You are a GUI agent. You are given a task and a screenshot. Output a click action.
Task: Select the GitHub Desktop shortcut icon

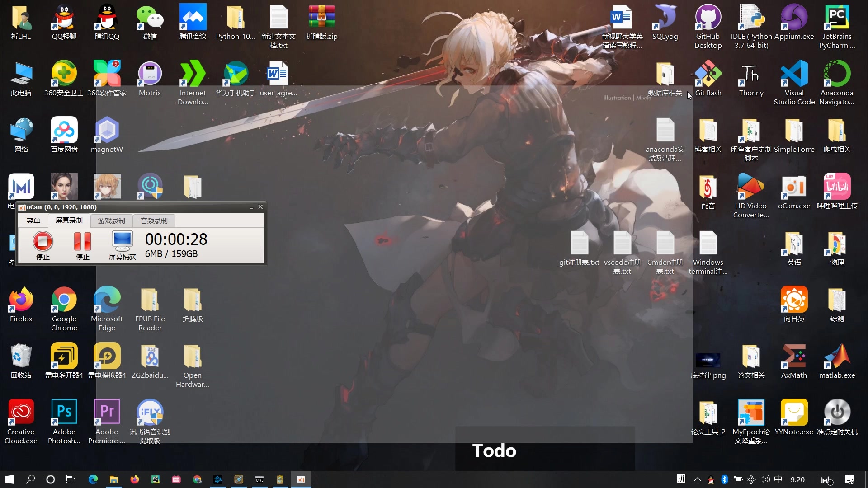(x=708, y=18)
